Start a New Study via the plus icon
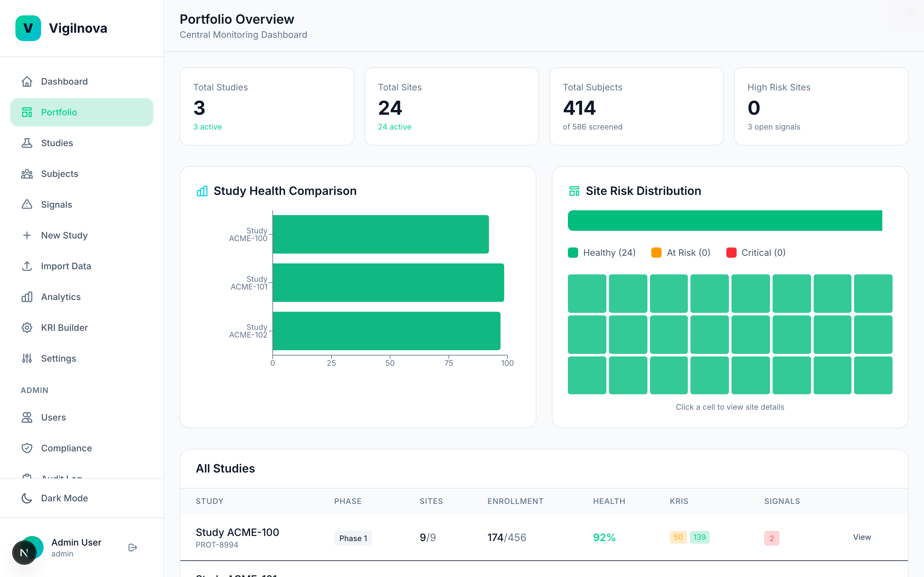924x577 pixels. click(x=27, y=235)
